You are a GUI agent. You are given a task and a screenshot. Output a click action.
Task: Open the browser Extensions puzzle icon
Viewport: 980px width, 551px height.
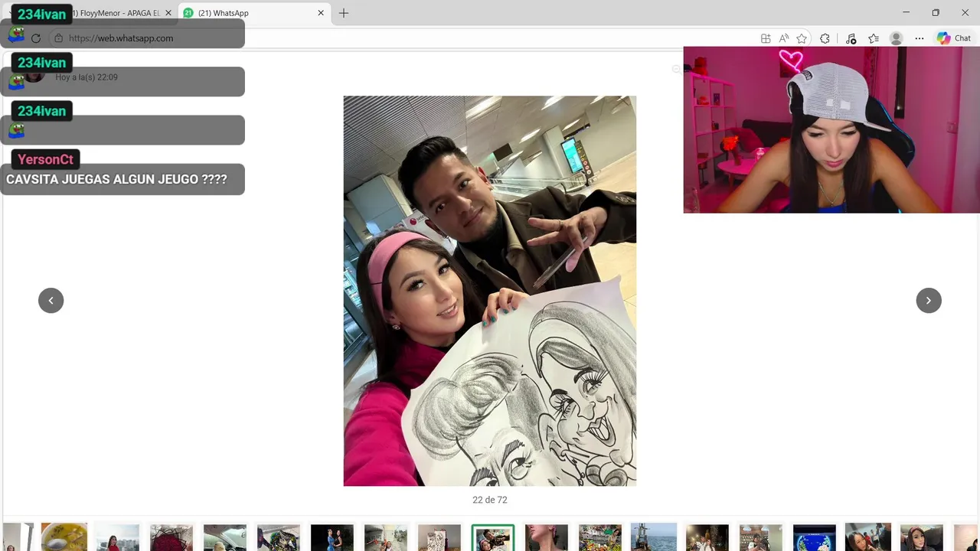tap(825, 38)
